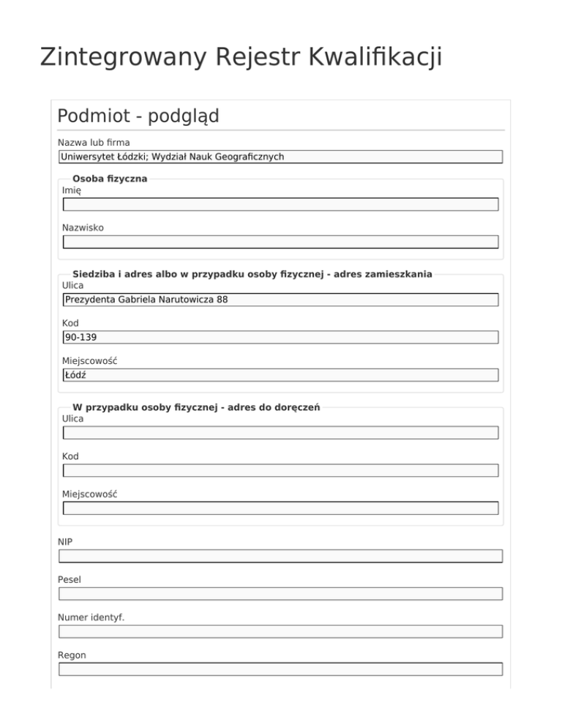Click the Osoba fizyczna group legend
The height and width of the screenshot is (728, 562).
click(110, 178)
